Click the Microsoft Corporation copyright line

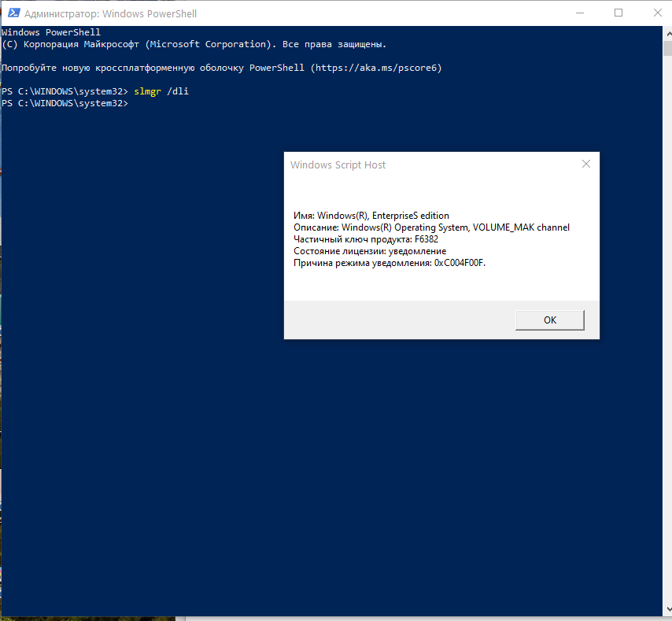point(194,44)
